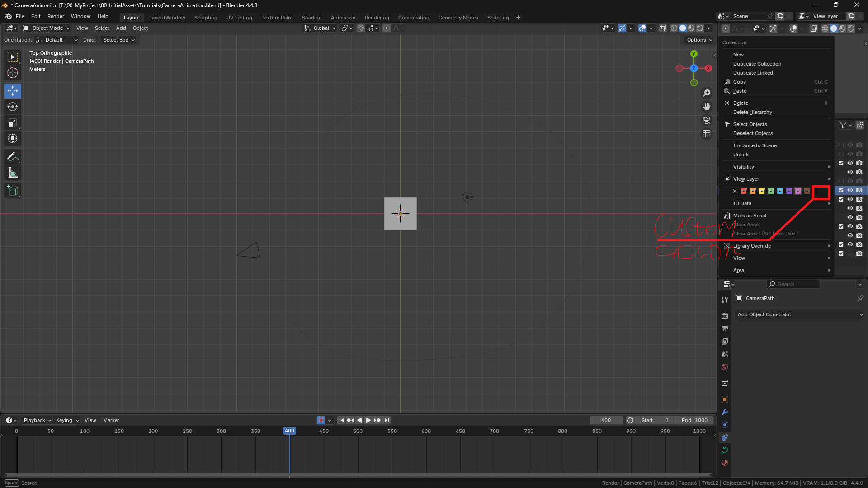Open the Playback dropdown in timeline
The image size is (868, 488).
[37, 420]
